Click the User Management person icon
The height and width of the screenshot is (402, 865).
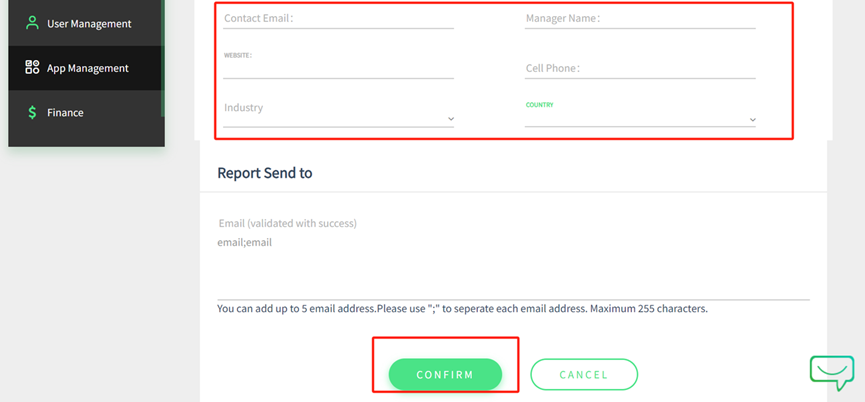[32, 23]
